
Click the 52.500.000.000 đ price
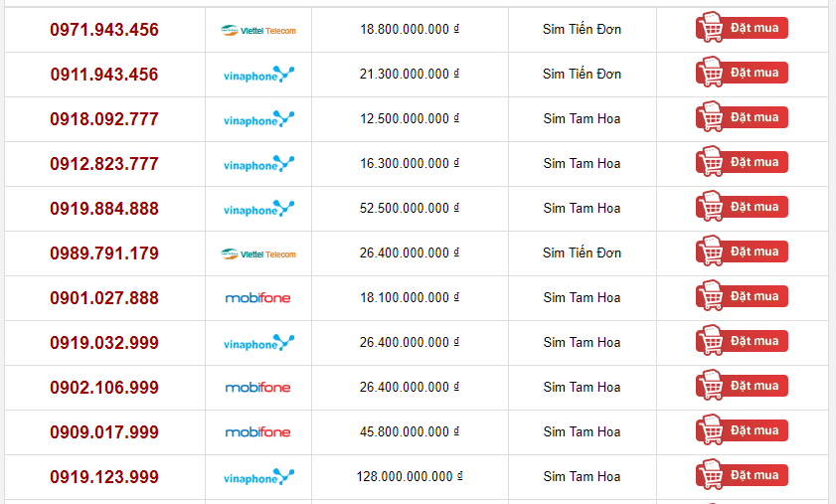(x=410, y=209)
